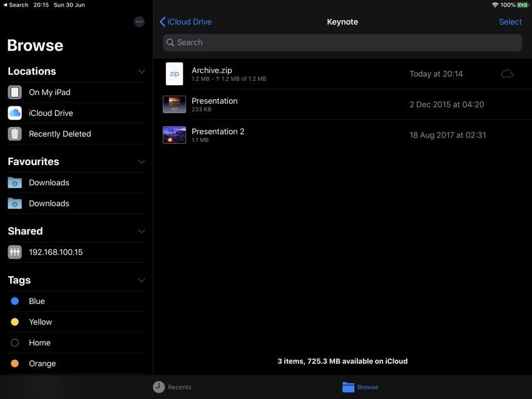Open the more options ellipsis button
The width and height of the screenshot is (532, 399).
point(139,22)
